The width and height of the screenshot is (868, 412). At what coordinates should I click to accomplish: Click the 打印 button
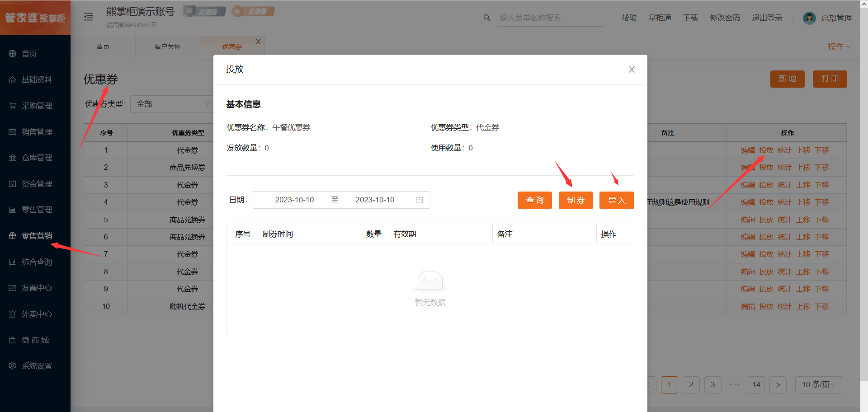[830, 79]
